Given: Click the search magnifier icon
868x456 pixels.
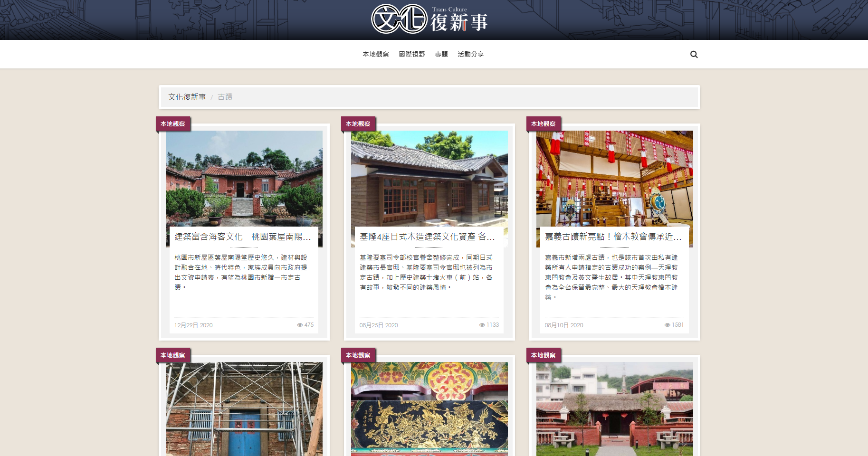Looking at the screenshot, I should click(694, 55).
